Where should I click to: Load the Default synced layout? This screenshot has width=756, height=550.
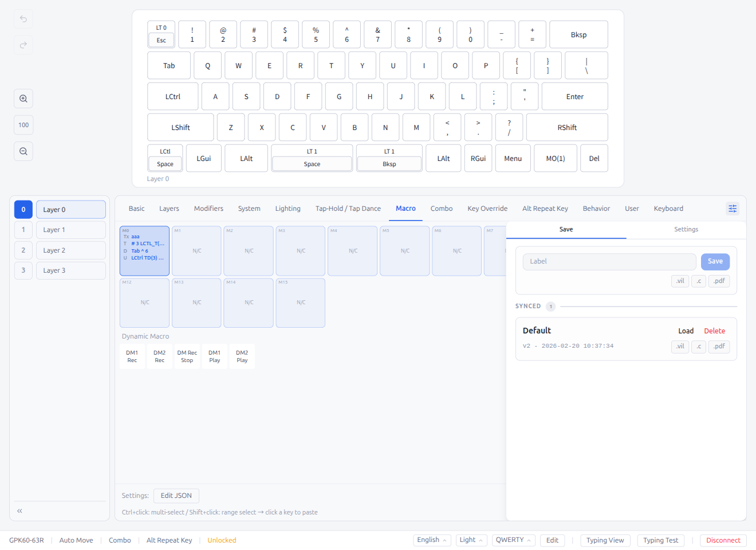(x=686, y=331)
